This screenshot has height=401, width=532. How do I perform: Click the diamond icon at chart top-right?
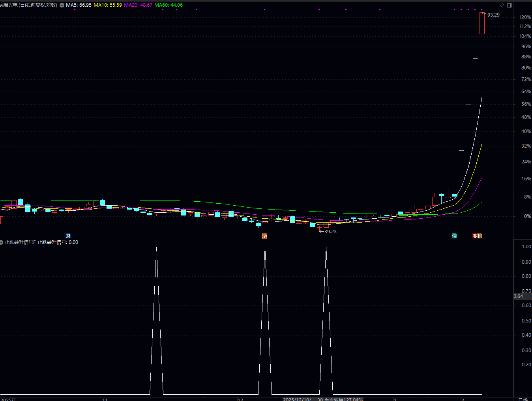point(502,5)
